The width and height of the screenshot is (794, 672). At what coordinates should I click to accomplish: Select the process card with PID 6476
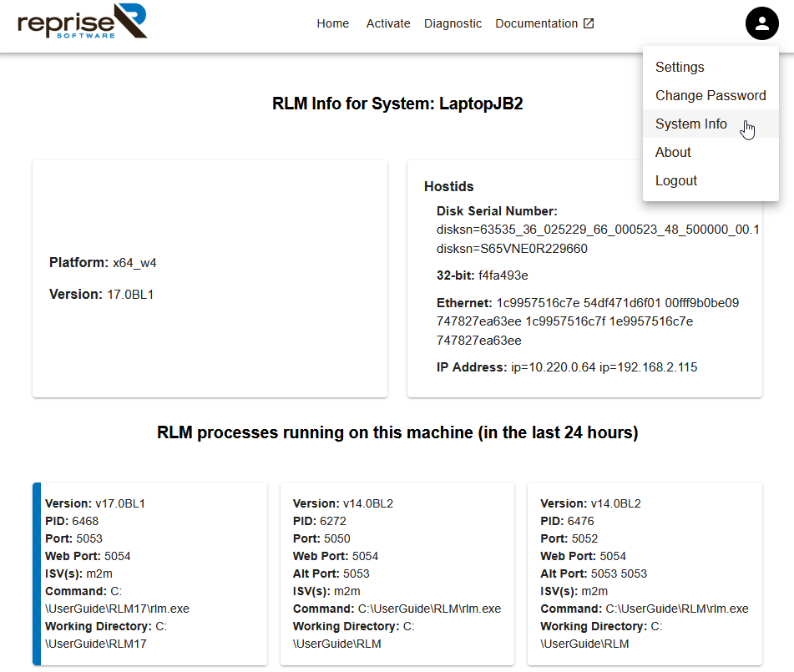pos(645,573)
